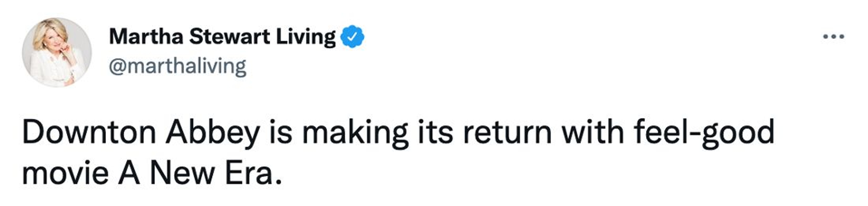Viewport: 868px width, 206px height.
Task: Click the Martha Stewart Living display name
Action: click(222, 36)
